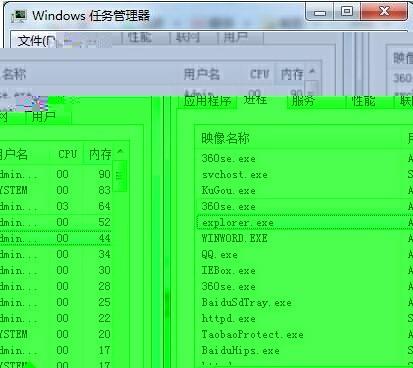Maximize the Windows 任务管理器 window
This screenshot has width=413, height=368.
coord(347,12)
